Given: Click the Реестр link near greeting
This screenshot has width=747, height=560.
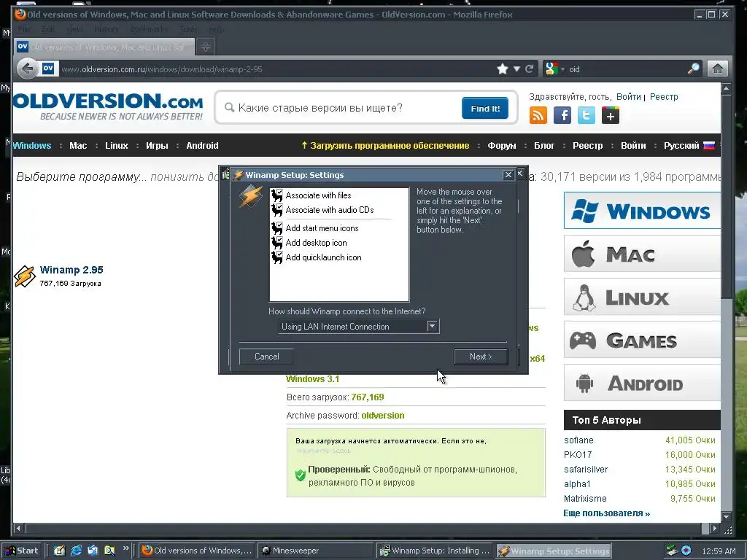Looking at the screenshot, I should [664, 97].
